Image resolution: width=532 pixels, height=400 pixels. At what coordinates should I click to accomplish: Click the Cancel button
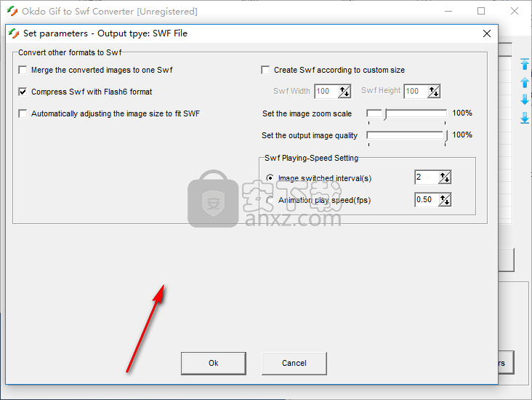(x=294, y=364)
